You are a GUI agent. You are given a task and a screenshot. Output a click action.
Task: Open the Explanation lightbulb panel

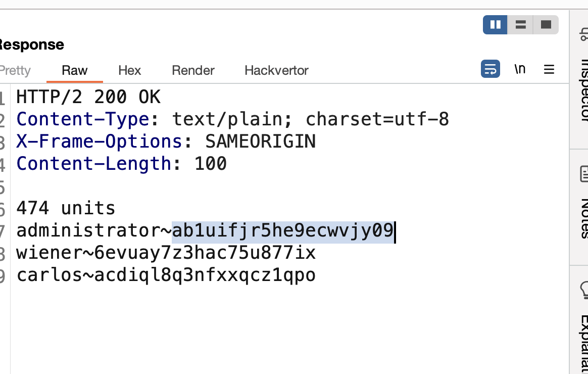click(x=583, y=322)
